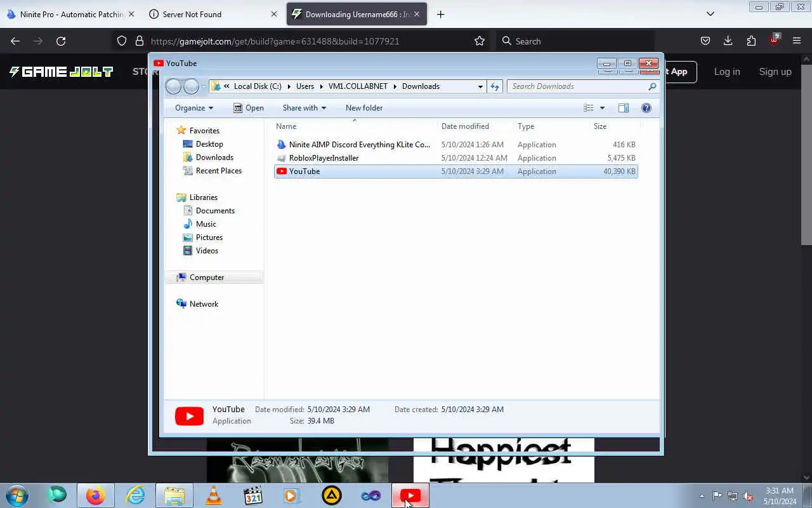Open the Firefox extensions icon
This screenshot has width=812, height=508.
coord(751,41)
